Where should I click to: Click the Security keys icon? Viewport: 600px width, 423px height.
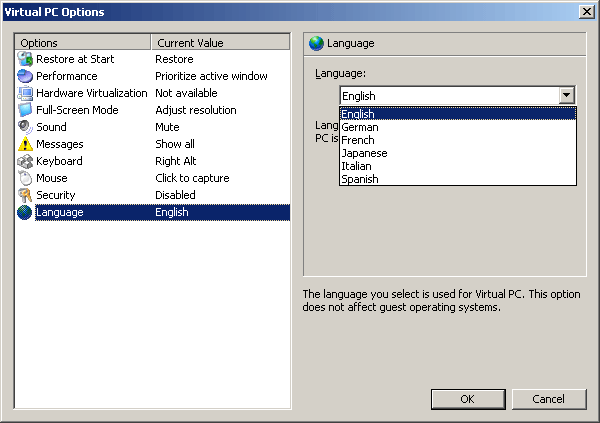point(25,195)
